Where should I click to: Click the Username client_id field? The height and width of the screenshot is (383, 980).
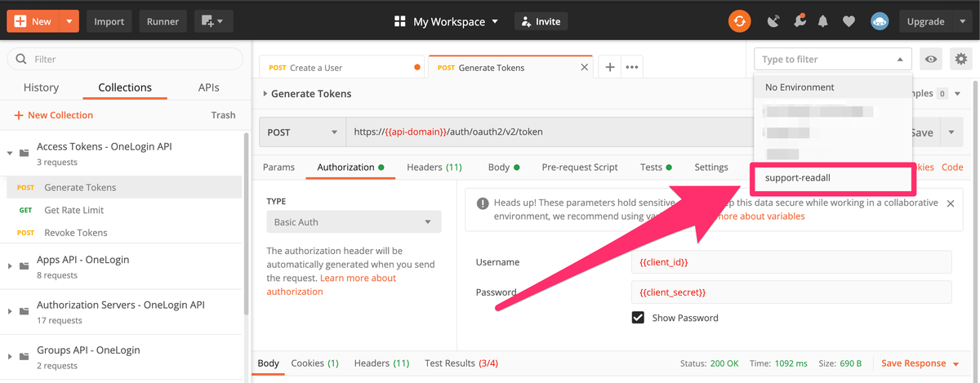(x=791, y=261)
